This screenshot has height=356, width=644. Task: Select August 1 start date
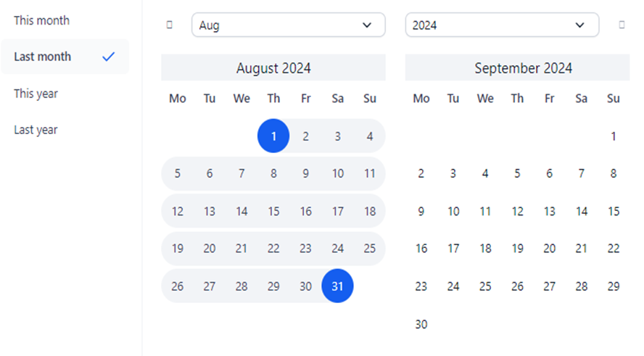coord(273,136)
